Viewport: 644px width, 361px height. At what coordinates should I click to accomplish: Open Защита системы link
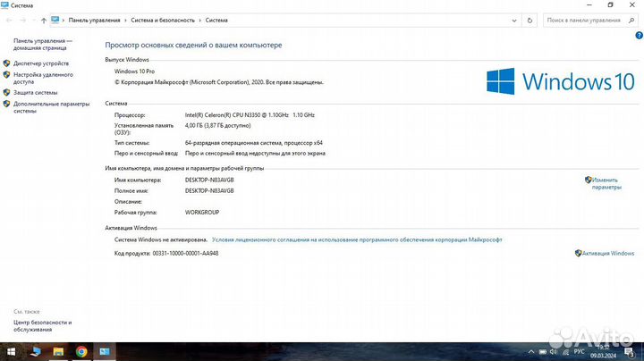coord(35,93)
